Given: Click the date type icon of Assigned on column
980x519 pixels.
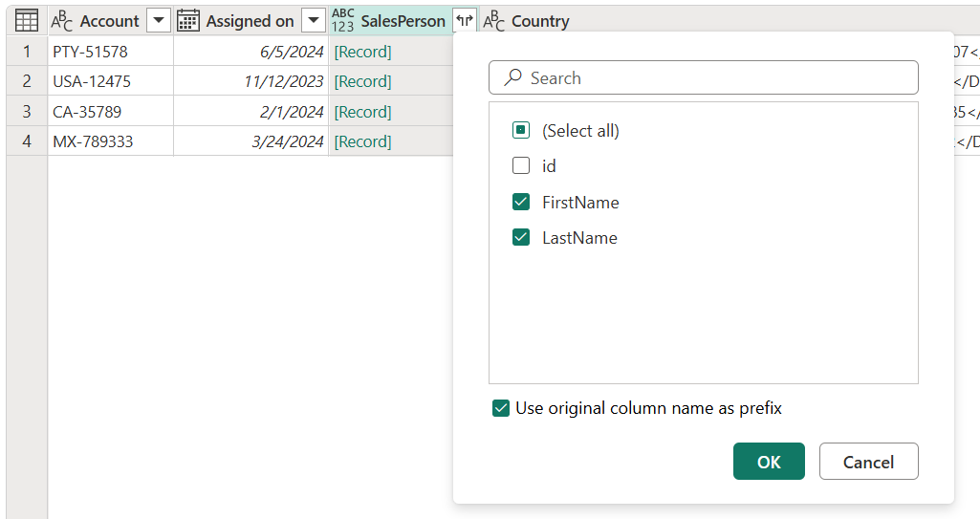Looking at the screenshot, I should click(188, 21).
